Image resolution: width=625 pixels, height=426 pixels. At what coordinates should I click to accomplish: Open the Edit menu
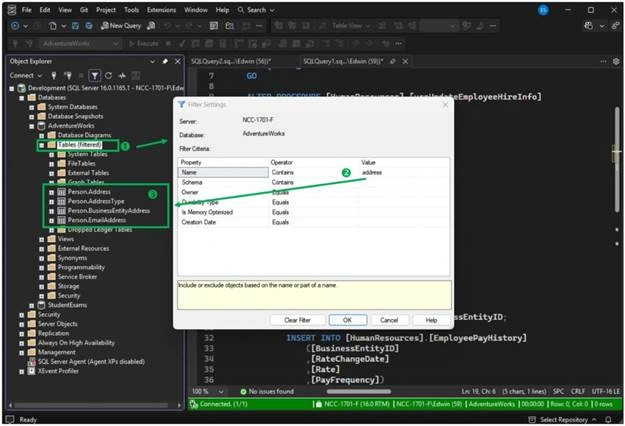click(x=45, y=10)
